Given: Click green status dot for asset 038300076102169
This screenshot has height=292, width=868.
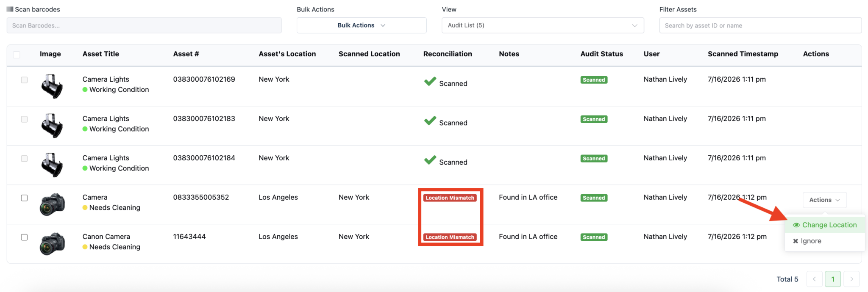Looking at the screenshot, I should click(x=85, y=90).
